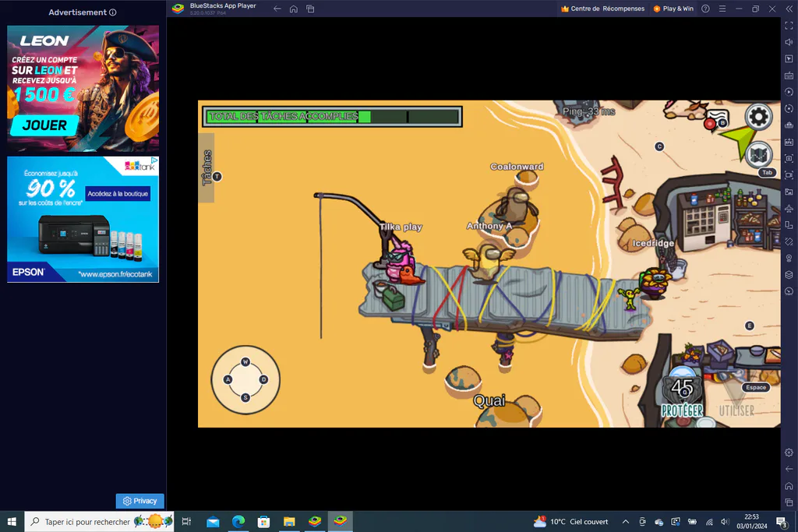Open BlueStacks recent apps icon

click(x=310, y=9)
